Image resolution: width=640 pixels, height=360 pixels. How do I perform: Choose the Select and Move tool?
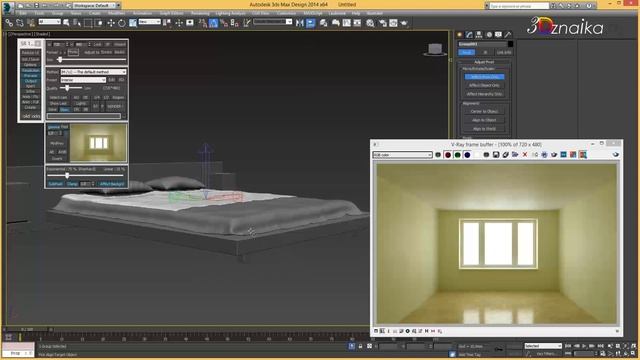(111, 23)
